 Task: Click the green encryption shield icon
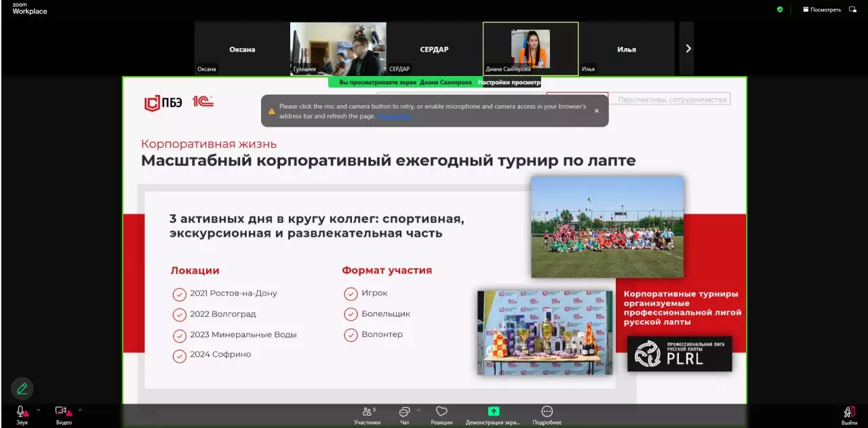pyautogui.click(x=780, y=9)
